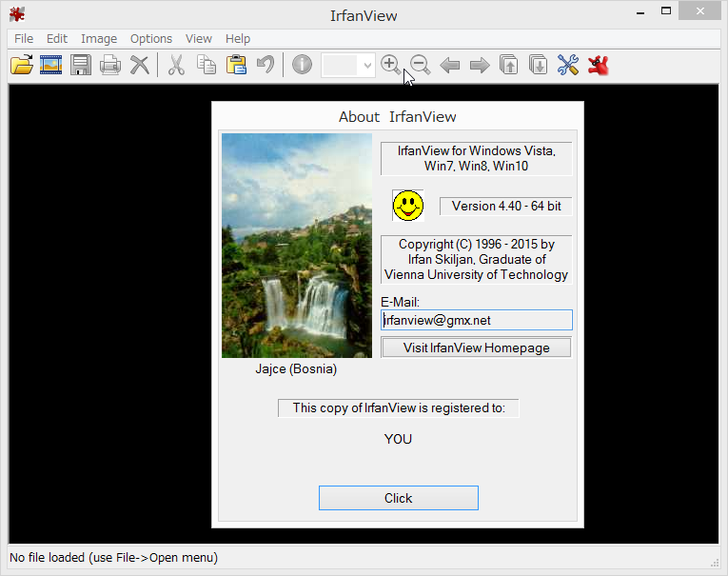
Task: Minimize the IrfanView window
Action: 640,12
